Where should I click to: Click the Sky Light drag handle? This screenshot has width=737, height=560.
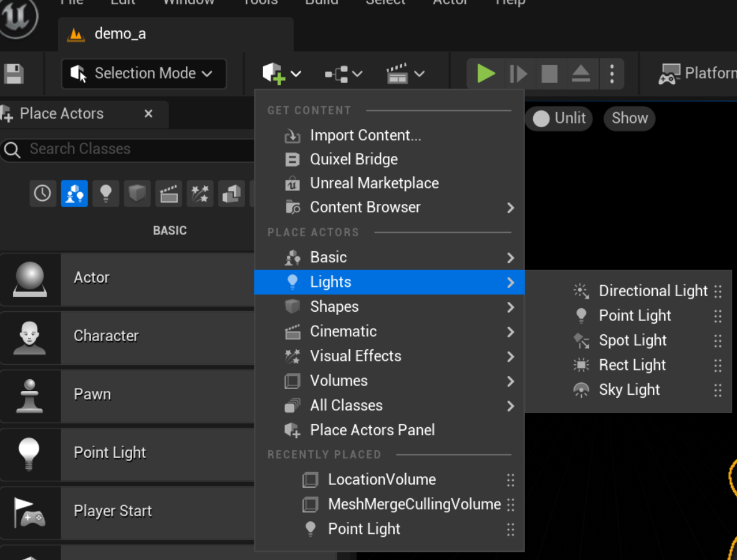click(x=718, y=390)
